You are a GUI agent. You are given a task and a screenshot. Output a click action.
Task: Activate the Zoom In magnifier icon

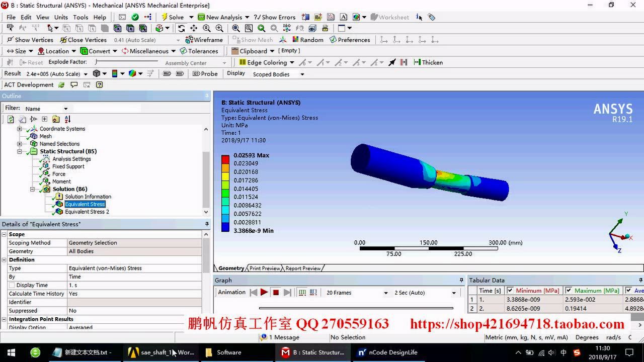coord(219,28)
